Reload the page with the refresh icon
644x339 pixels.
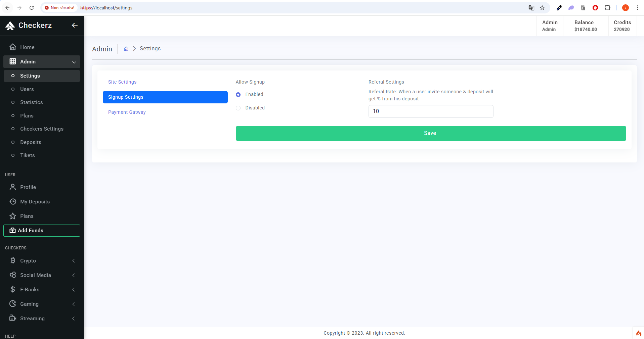32,8
